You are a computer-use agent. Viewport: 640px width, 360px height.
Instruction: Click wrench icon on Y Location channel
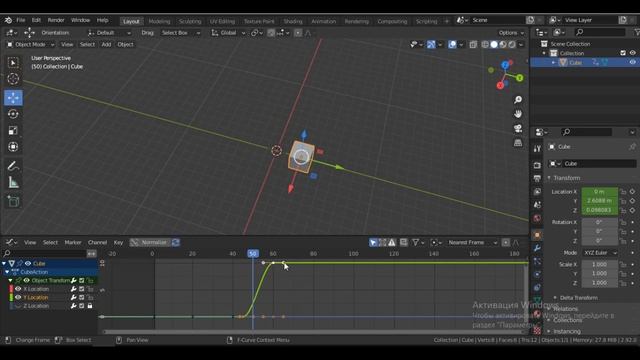click(x=73, y=297)
